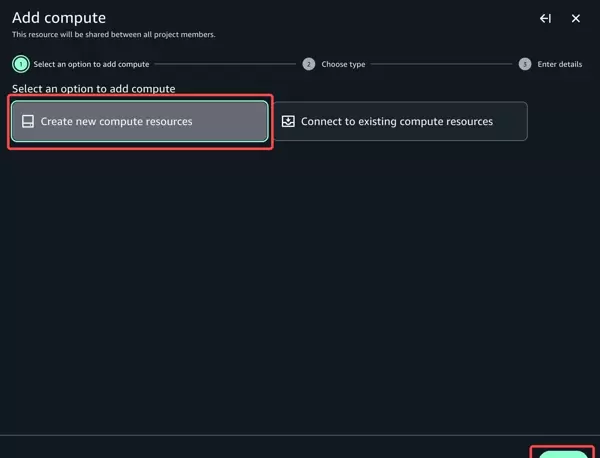Select Create new compute resources option
600x458 pixels.
(140, 122)
